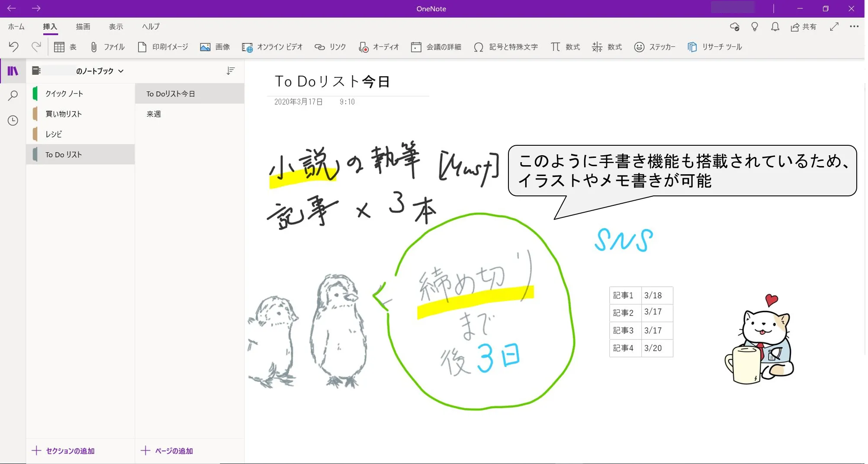The image size is (868, 464).
Task: Select 買い物リスト section
Action: tap(80, 114)
